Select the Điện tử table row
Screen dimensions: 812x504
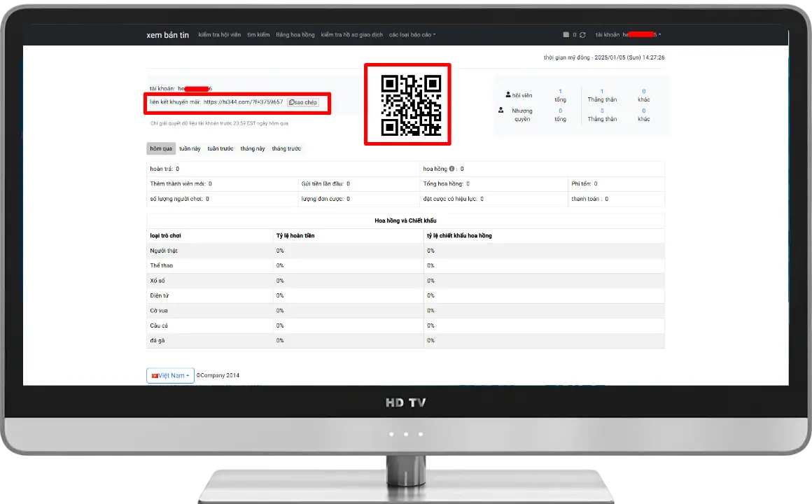(x=405, y=296)
